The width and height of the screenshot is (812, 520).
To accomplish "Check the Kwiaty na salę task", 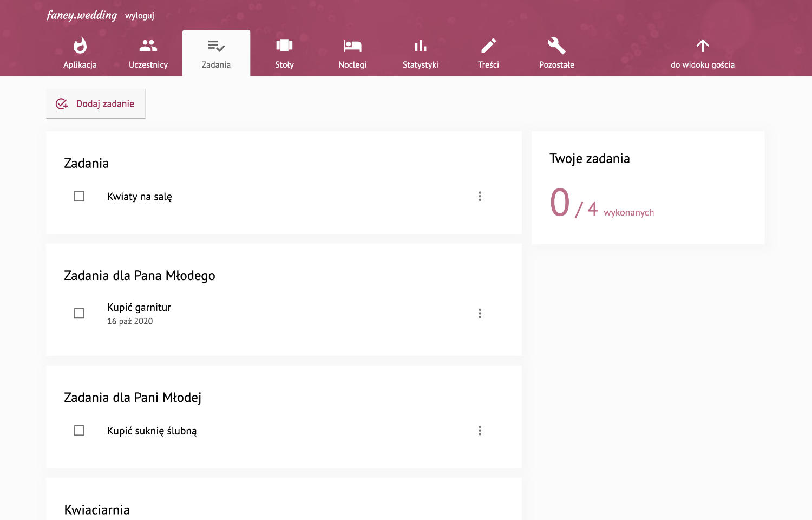I will tap(79, 196).
